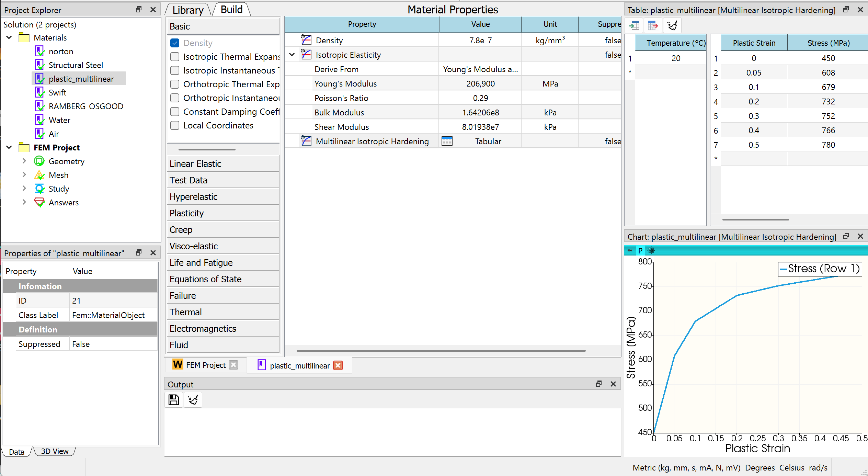Image resolution: width=868 pixels, height=476 pixels.
Task: Click the Temperature cell showing 20
Action: [671, 58]
